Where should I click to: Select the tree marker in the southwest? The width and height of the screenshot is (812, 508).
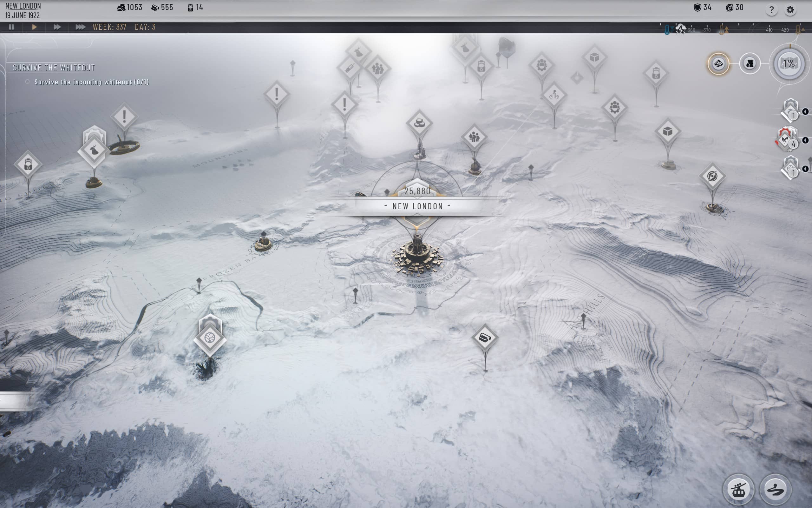click(210, 338)
